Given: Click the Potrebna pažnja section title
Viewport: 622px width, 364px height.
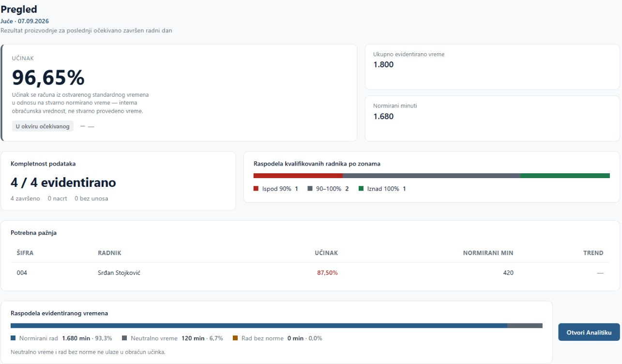Looking at the screenshot, I should point(33,233).
